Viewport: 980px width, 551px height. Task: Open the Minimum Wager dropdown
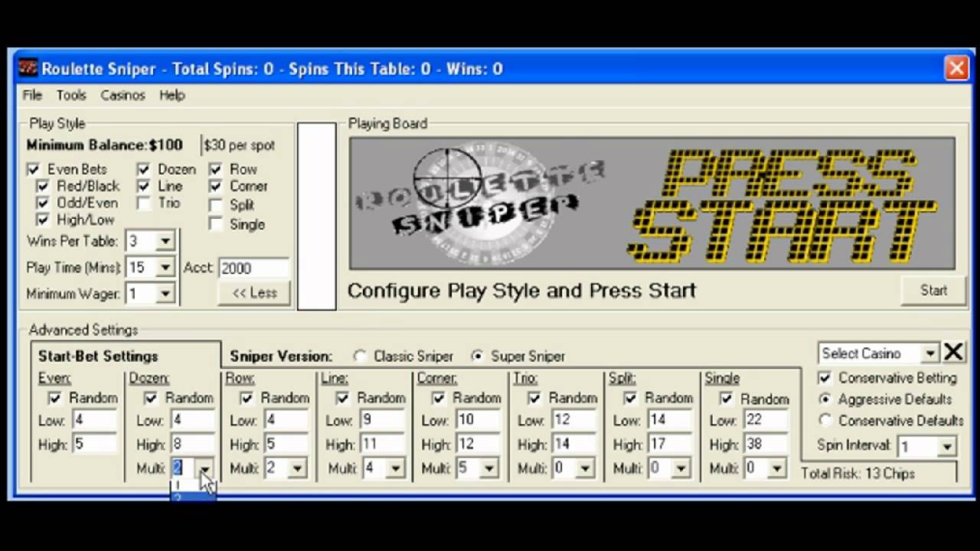point(165,294)
